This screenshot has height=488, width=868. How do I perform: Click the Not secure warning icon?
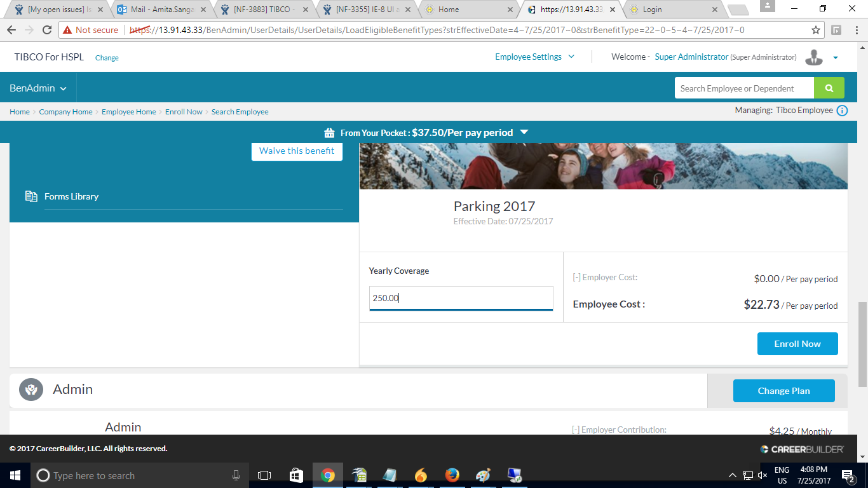point(67,30)
